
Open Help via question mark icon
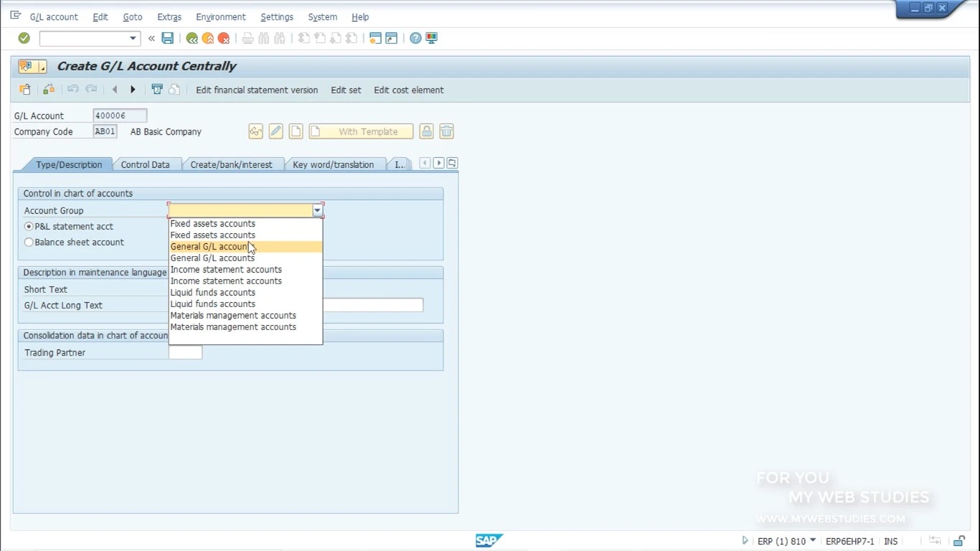tap(415, 38)
